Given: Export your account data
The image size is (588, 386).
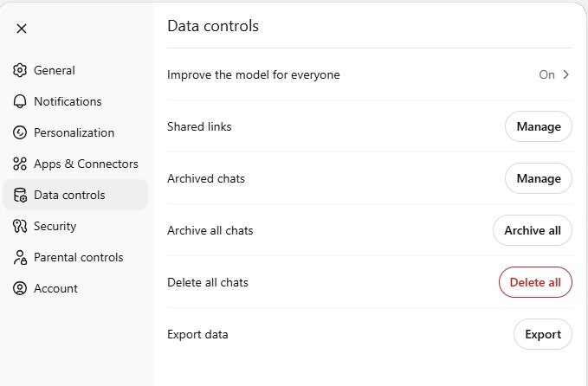Looking at the screenshot, I should (x=542, y=334).
